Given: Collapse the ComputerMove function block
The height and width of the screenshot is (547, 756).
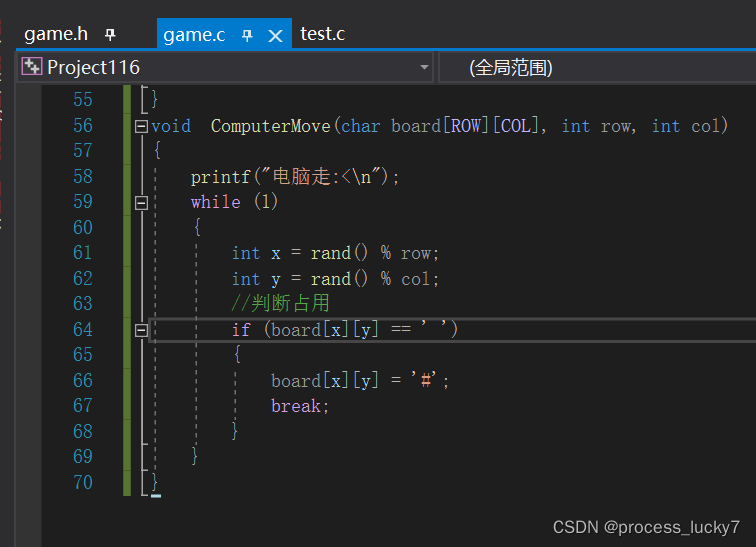Looking at the screenshot, I should [x=141, y=127].
